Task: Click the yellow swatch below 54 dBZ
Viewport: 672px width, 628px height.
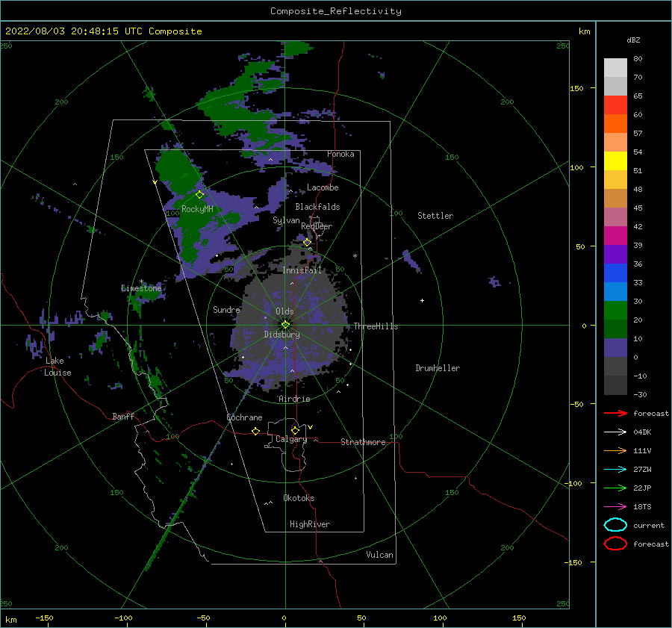Action: point(615,161)
